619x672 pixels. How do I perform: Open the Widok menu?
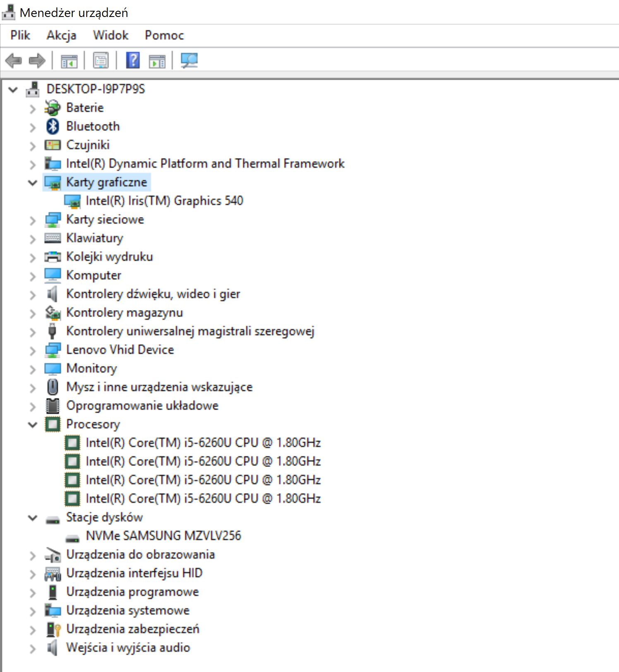click(111, 35)
